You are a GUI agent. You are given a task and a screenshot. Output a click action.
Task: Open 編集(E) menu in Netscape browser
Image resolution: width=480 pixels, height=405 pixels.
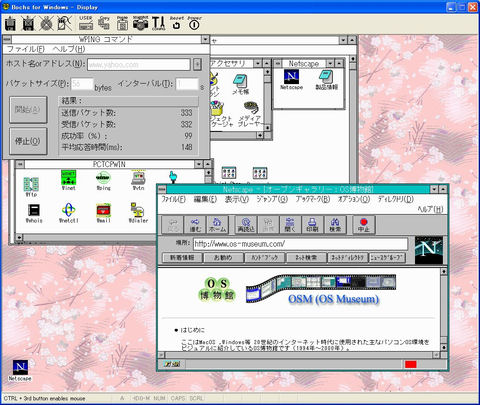[x=205, y=199]
